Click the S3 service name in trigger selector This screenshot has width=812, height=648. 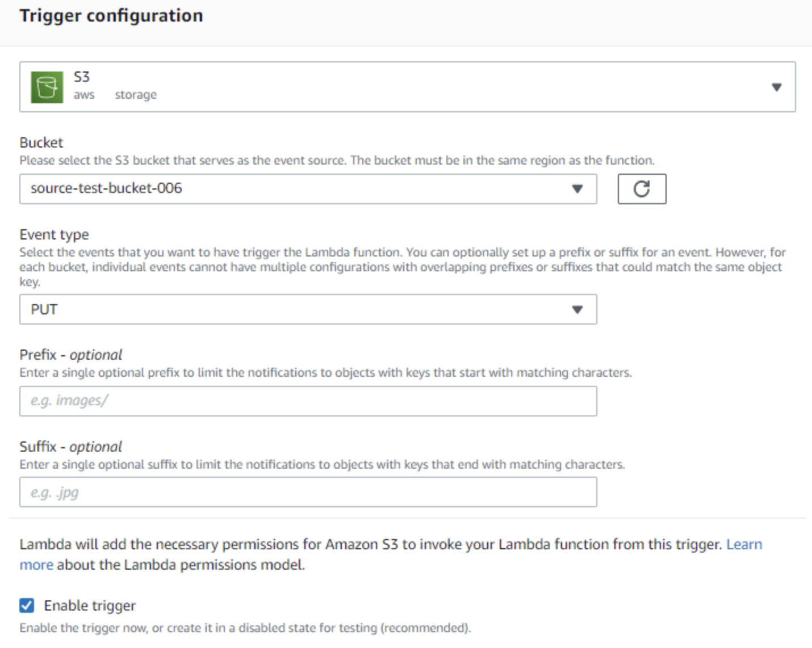point(82,77)
